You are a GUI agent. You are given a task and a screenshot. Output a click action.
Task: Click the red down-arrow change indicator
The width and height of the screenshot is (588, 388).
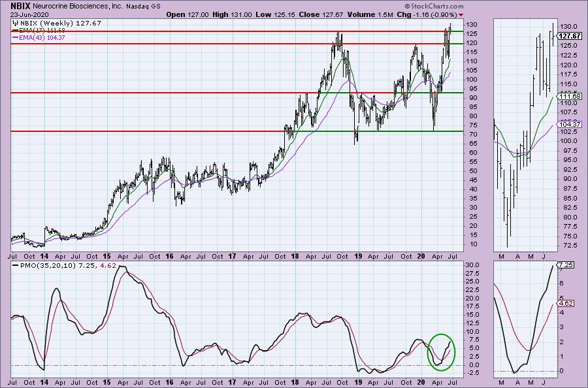(x=461, y=15)
